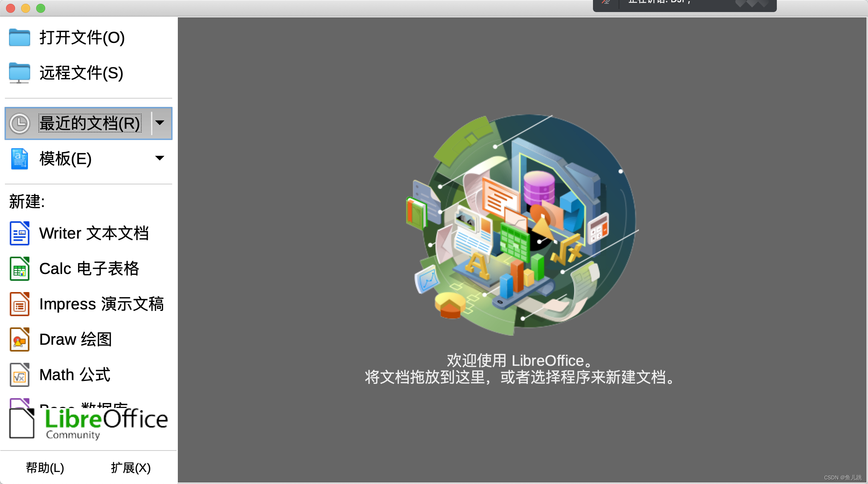This screenshot has height=484, width=868.
Task: Click the Open File folder icon
Action: (x=19, y=37)
